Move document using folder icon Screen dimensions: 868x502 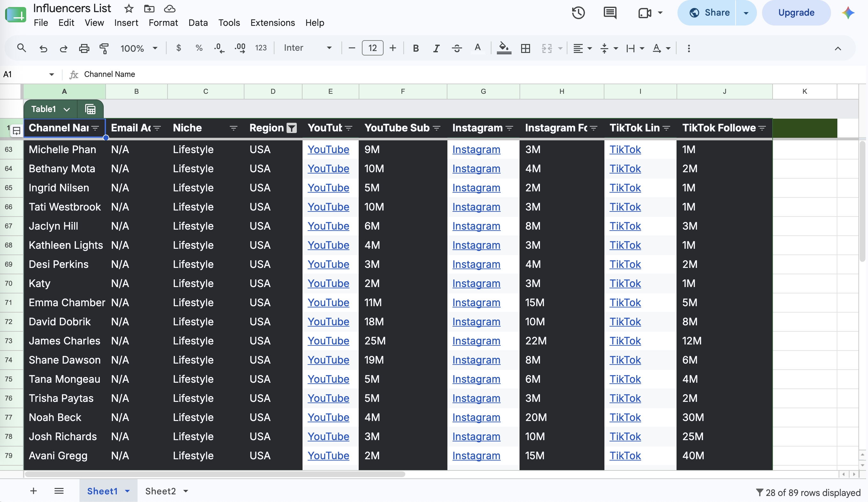pos(149,8)
